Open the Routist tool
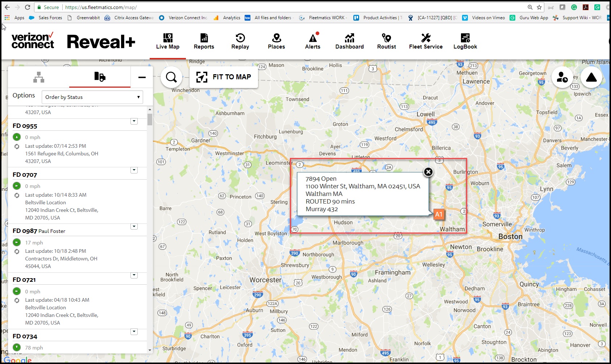 click(387, 41)
